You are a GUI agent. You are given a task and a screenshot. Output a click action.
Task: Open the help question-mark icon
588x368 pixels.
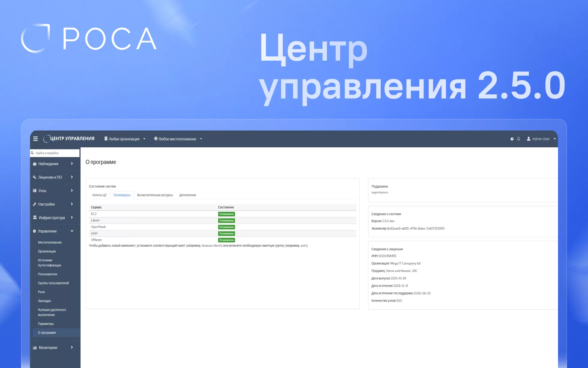tap(511, 139)
